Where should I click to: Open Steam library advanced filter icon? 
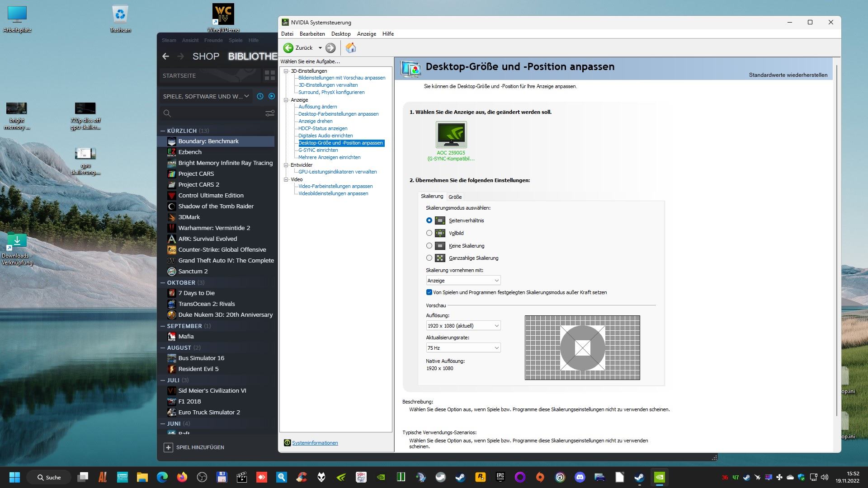pyautogui.click(x=270, y=113)
